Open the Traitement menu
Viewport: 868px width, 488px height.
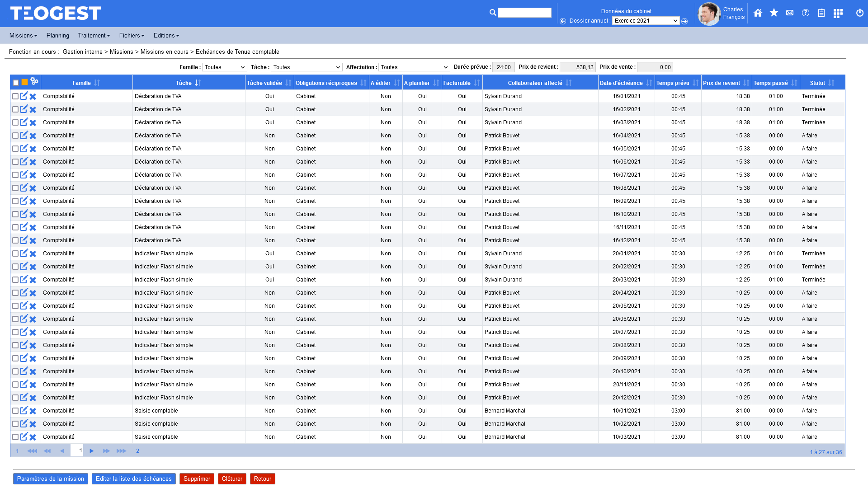coord(94,35)
